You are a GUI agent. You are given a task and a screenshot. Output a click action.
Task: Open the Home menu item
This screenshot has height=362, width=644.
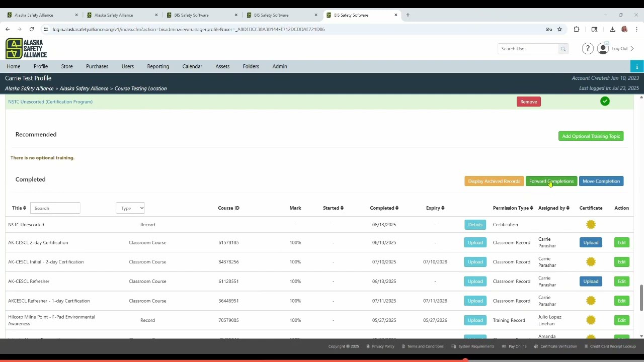14,66
